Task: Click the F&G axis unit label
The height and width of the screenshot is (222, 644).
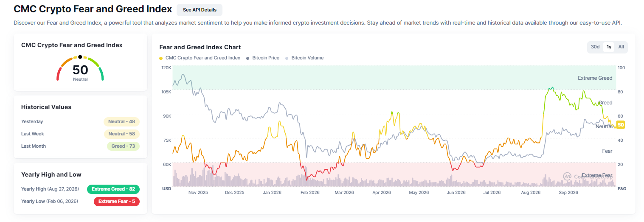Action: pos(622,188)
